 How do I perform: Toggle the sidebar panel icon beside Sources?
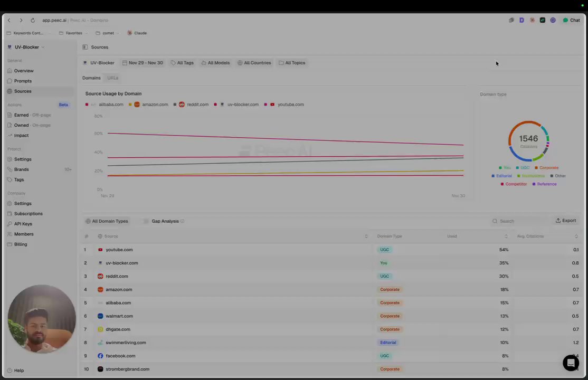click(85, 47)
